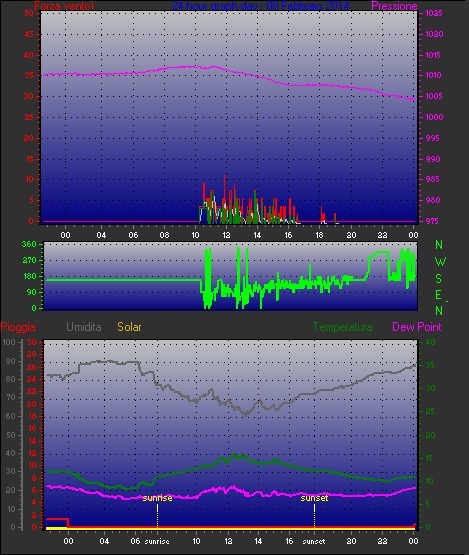The height and width of the screenshot is (555, 469).
Task: Click the 12 hour tick under wind chart
Action: 226,235
